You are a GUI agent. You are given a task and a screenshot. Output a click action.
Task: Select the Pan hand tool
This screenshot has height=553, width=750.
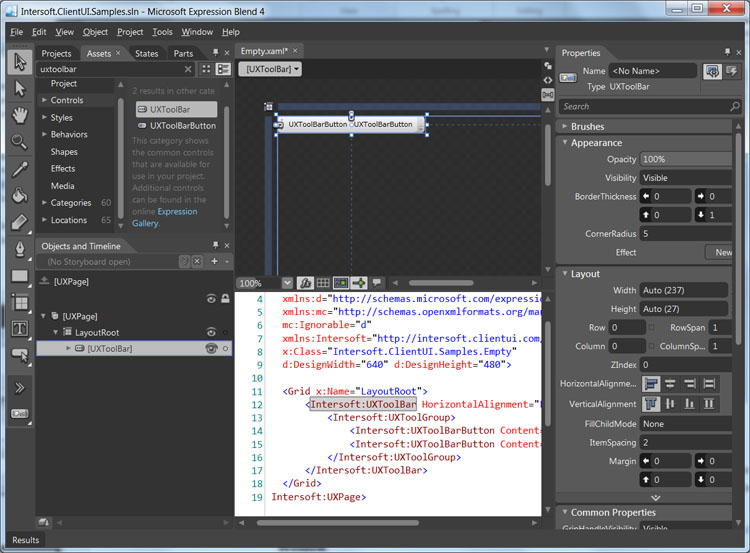tap(20, 115)
